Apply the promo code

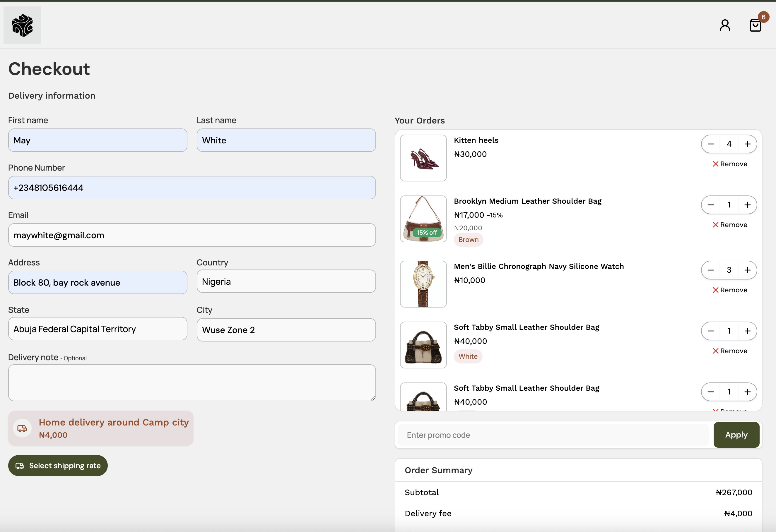[736, 435]
